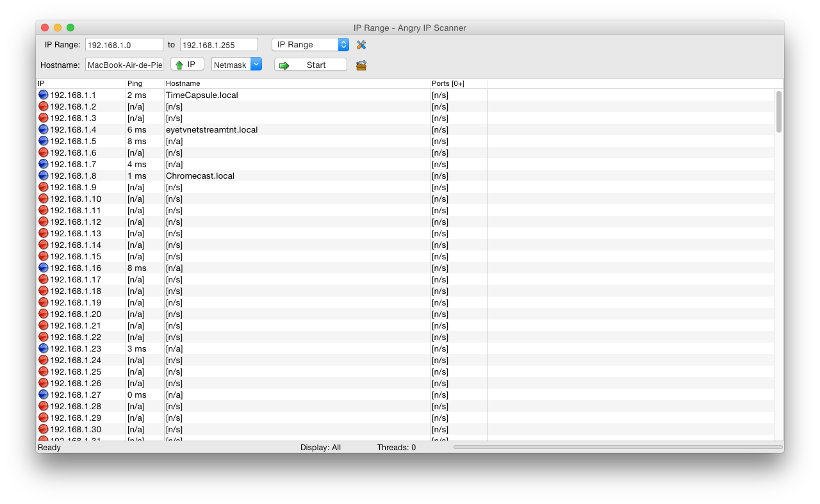Click Display: All status indicator
Image resolution: width=820 pixels, height=504 pixels.
click(320, 448)
